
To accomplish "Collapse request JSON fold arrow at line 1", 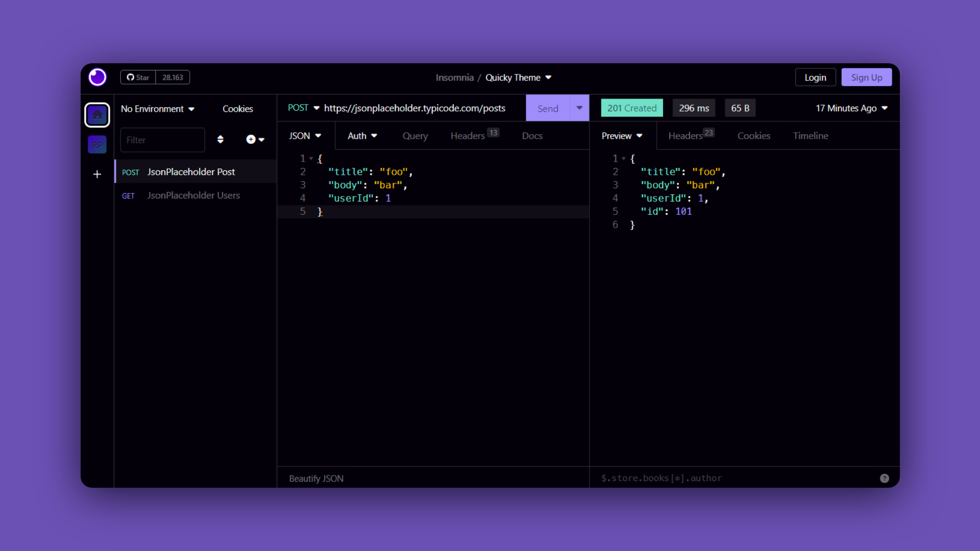I will click(311, 159).
